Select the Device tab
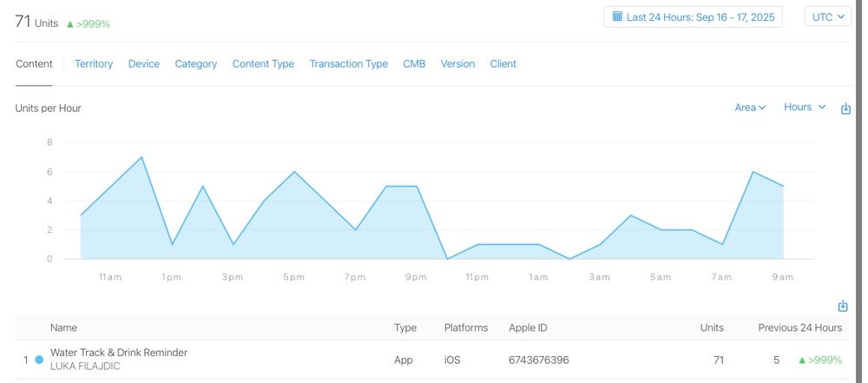868x383 pixels. (144, 63)
